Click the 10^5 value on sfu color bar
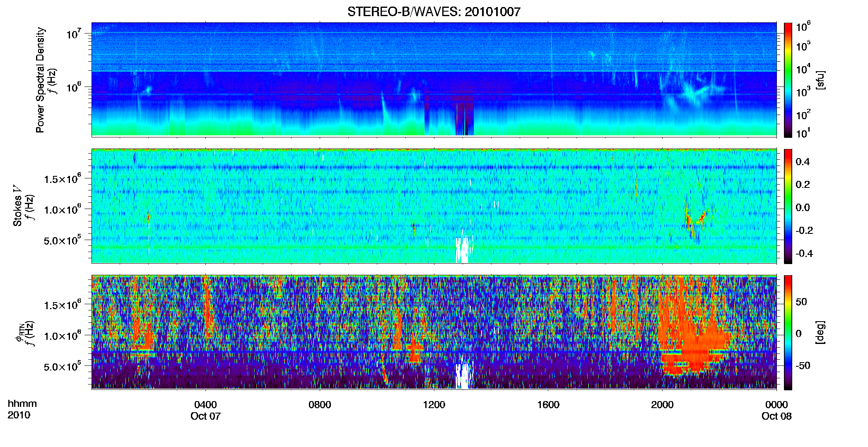Viewport: 868px width, 447px height. tap(804, 46)
